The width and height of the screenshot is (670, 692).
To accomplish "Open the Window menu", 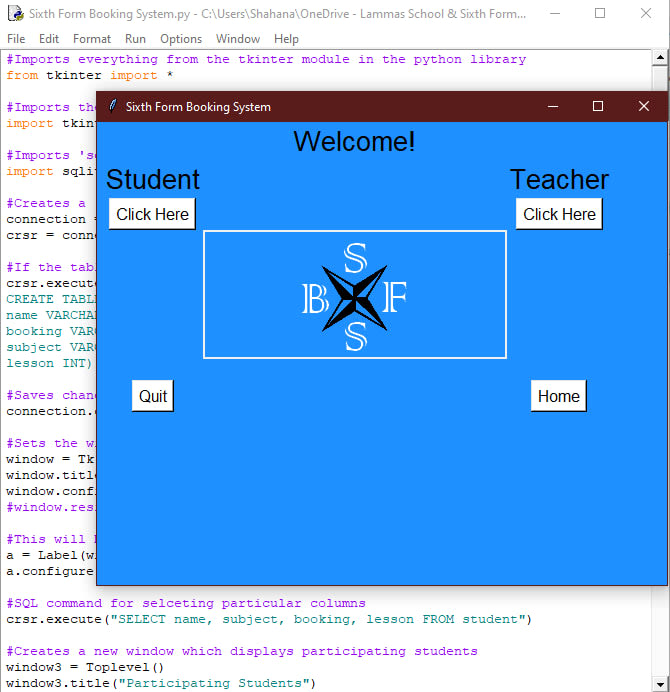I will click(x=238, y=39).
